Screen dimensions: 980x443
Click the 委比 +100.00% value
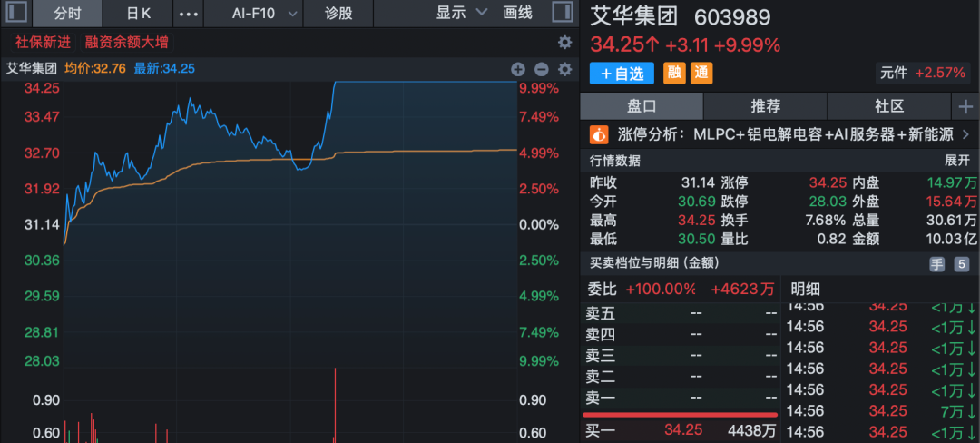[661, 289]
